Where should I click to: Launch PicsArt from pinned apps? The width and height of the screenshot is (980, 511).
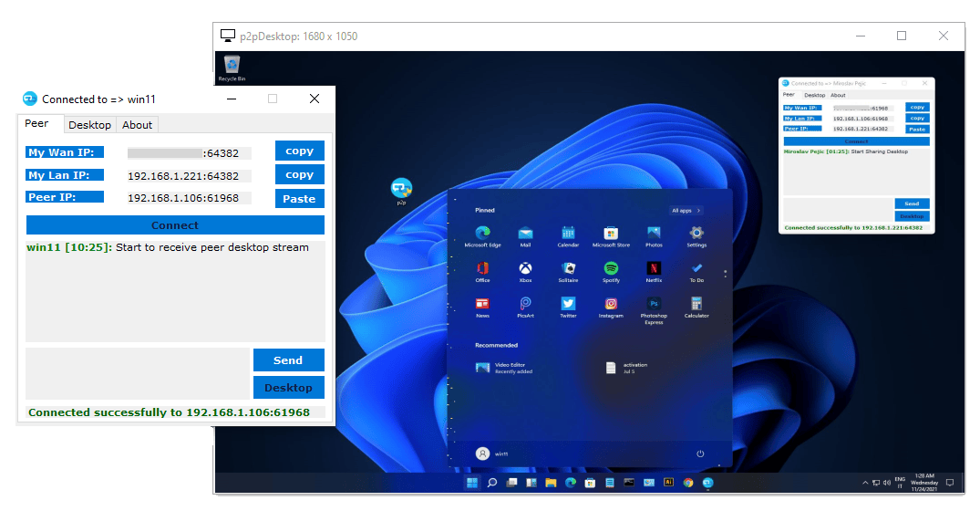pos(526,308)
